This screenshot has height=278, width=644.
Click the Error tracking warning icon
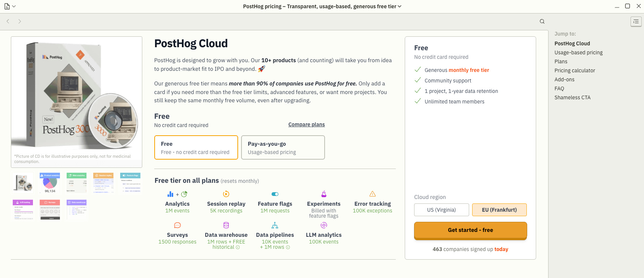point(373,194)
